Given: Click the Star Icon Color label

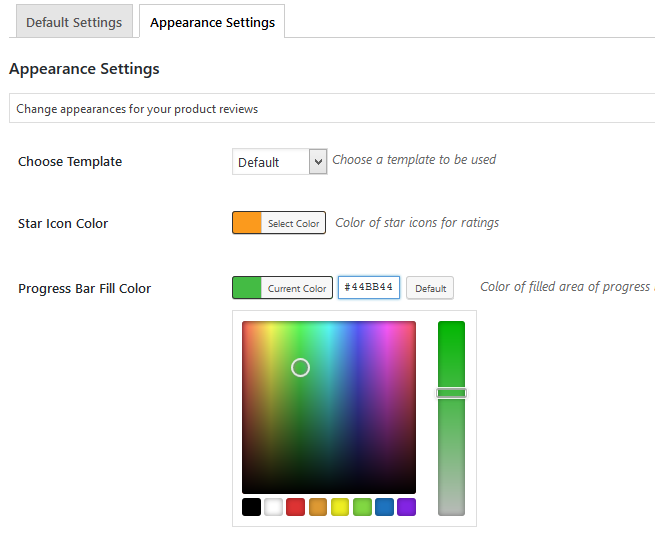Looking at the screenshot, I should click(x=63, y=224).
